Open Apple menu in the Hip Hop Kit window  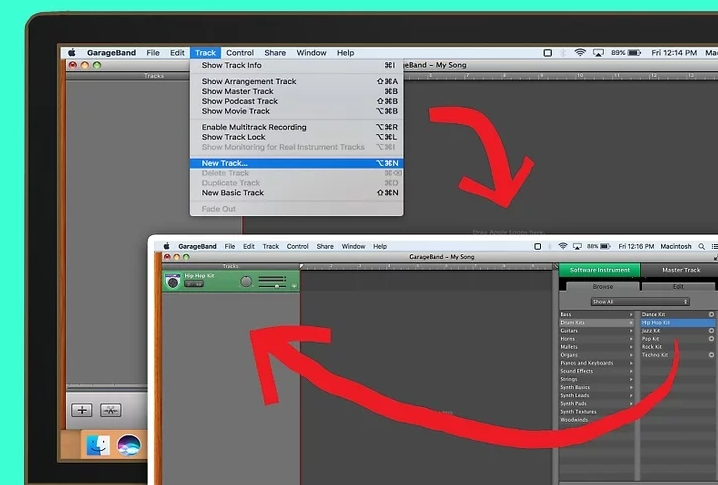click(166, 246)
